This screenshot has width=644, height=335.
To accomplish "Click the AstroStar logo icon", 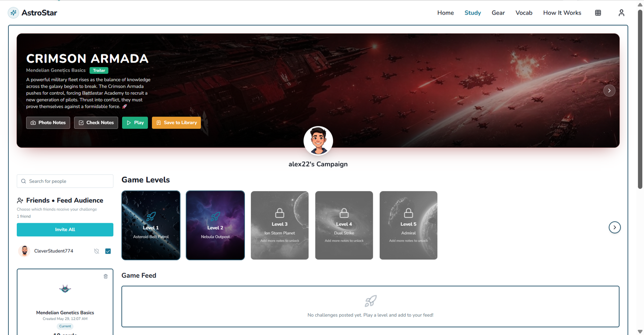I will (x=13, y=13).
